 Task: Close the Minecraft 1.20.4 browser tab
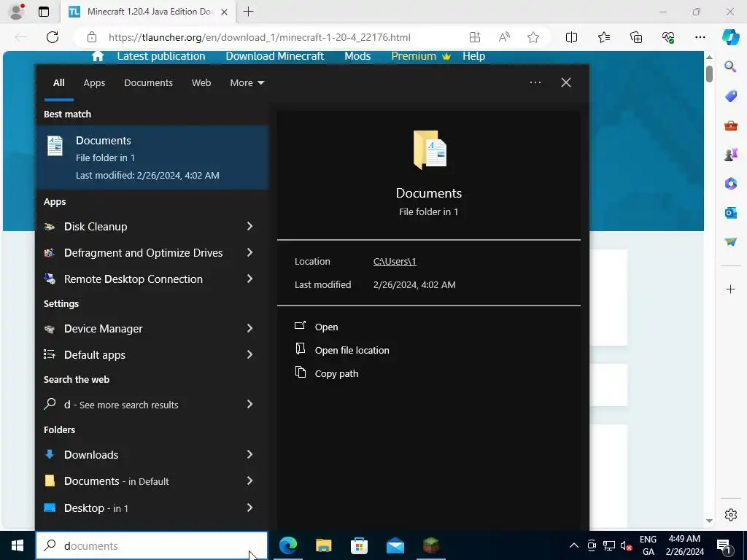pos(224,12)
